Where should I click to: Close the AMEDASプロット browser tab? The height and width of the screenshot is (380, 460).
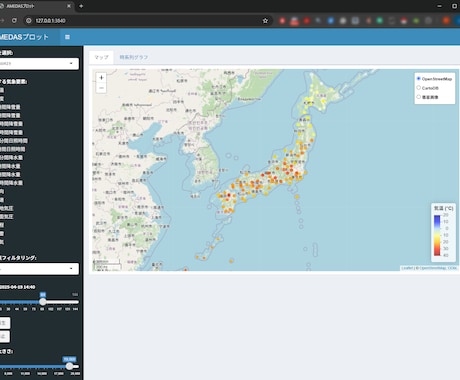tap(69, 6)
